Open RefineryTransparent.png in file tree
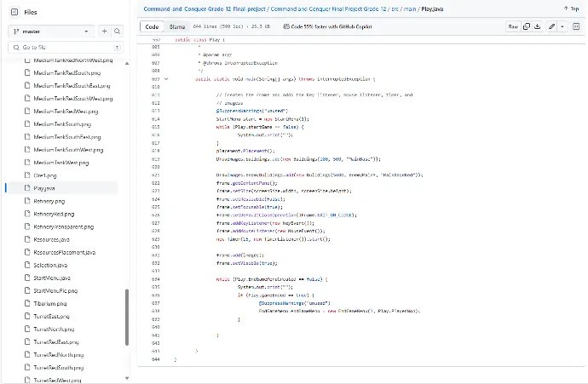588x384 pixels. [64, 226]
